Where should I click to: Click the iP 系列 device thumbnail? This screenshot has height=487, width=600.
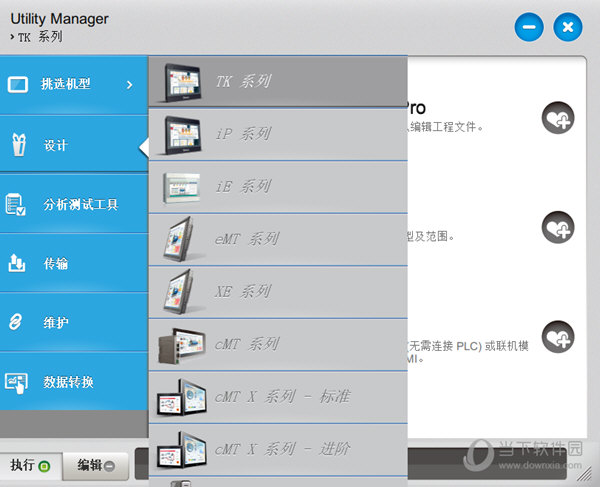182,135
